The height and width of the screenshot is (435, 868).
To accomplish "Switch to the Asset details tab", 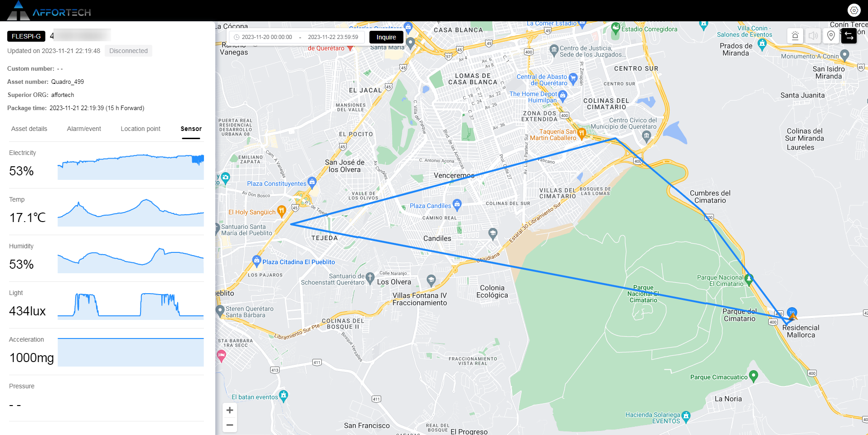I will click(x=29, y=129).
